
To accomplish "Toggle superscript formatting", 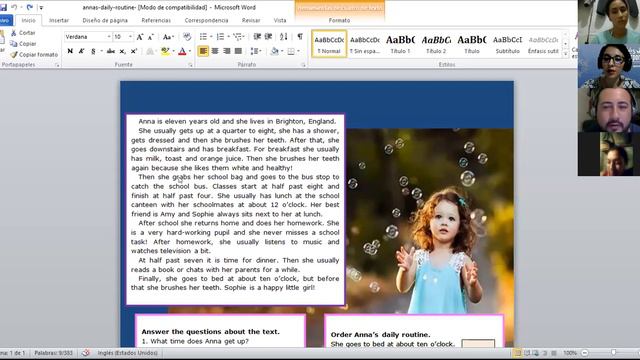I will [x=133, y=51].
